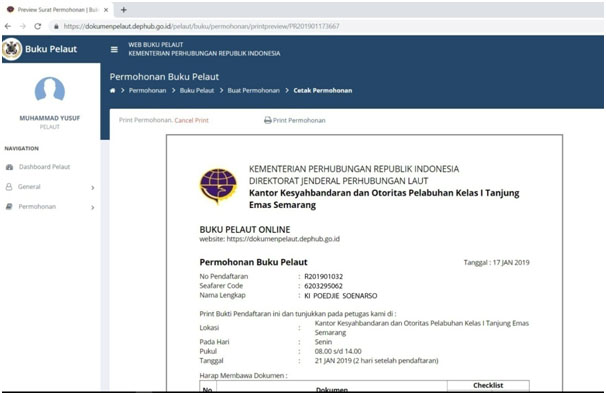The width and height of the screenshot is (606, 395).
Task: Click the padlock icon in address bar
Action: (56, 26)
